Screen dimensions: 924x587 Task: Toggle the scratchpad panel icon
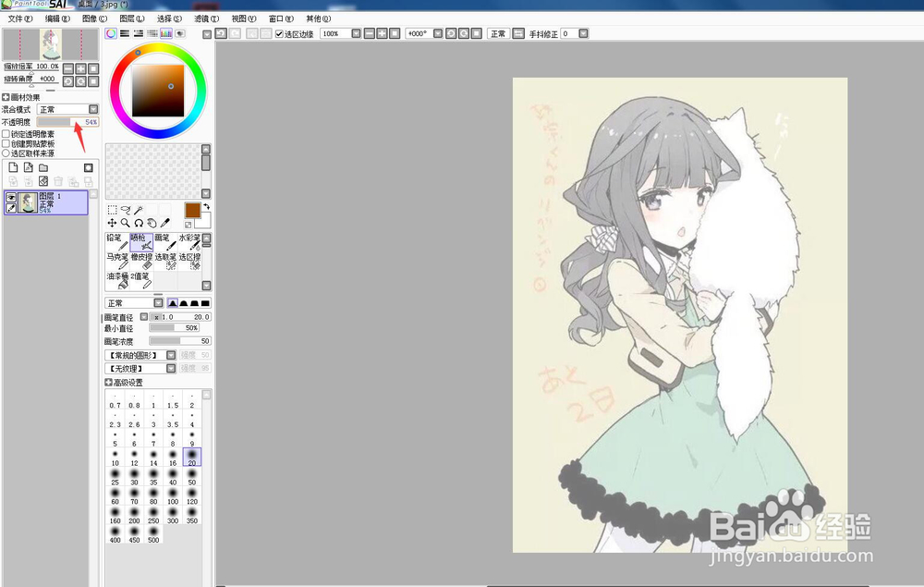tap(180, 33)
